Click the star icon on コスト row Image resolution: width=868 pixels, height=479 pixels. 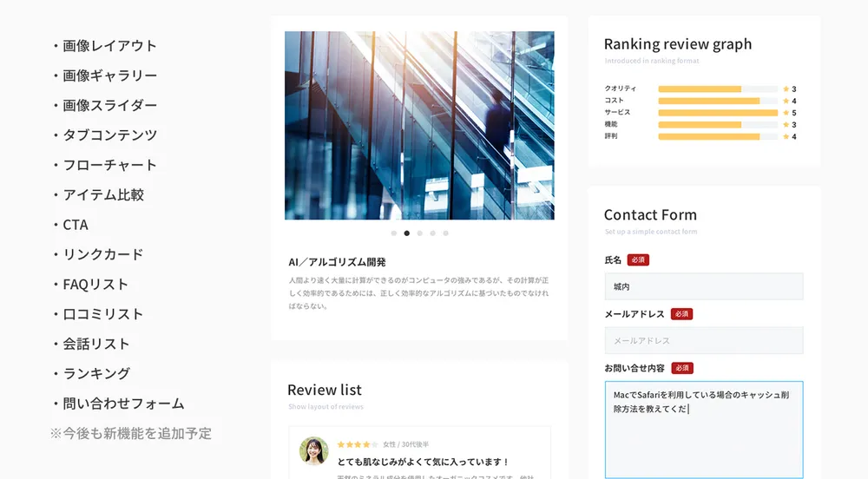click(786, 101)
